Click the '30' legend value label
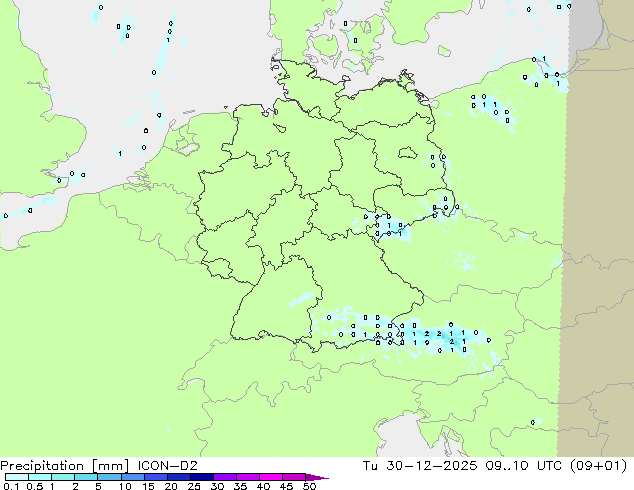The height and width of the screenshot is (490, 634). click(x=217, y=486)
